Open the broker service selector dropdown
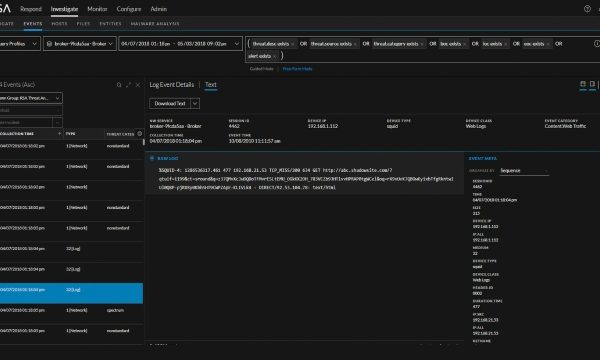This screenshot has height=360, width=600. [80, 44]
